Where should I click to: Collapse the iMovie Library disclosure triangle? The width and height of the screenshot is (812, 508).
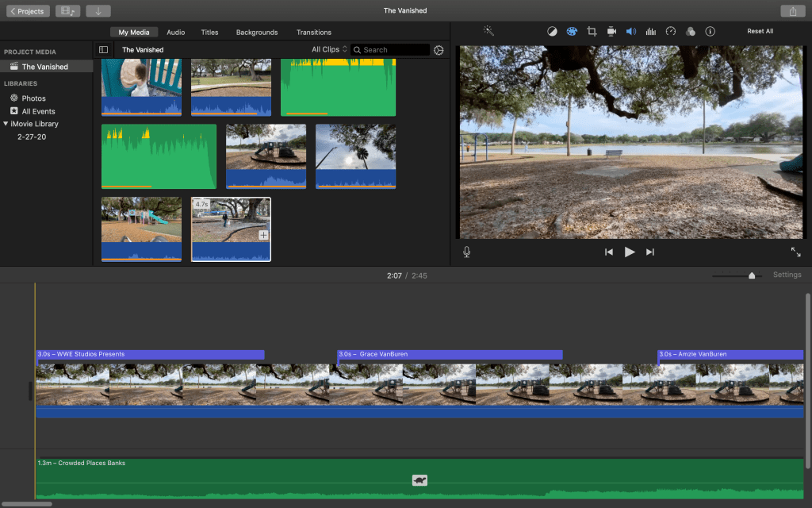[6, 124]
